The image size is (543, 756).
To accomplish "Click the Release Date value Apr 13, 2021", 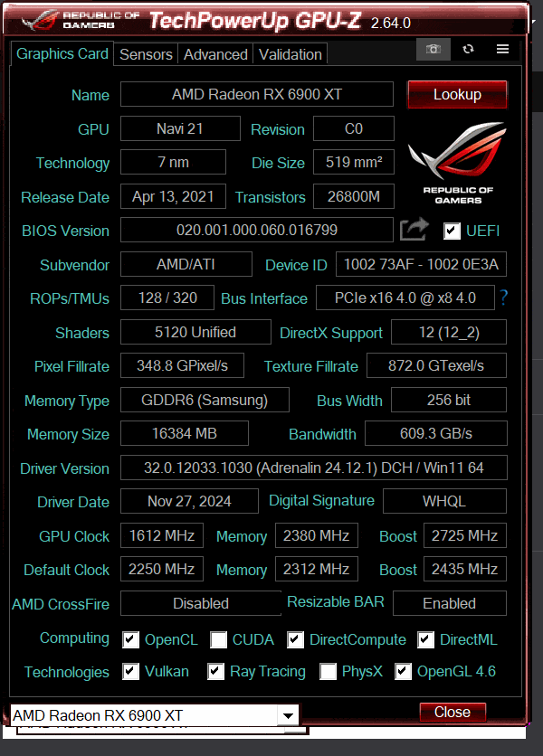I will click(x=173, y=196).
